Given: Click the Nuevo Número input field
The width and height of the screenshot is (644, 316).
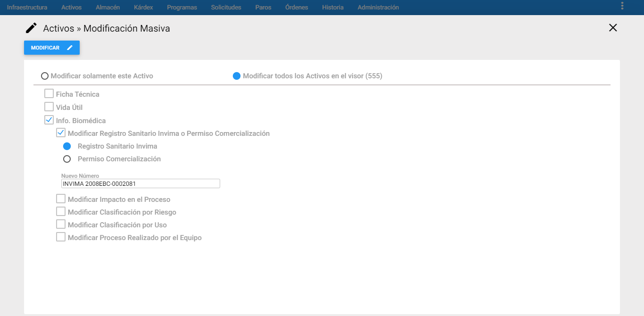Looking at the screenshot, I should tap(140, 184).
